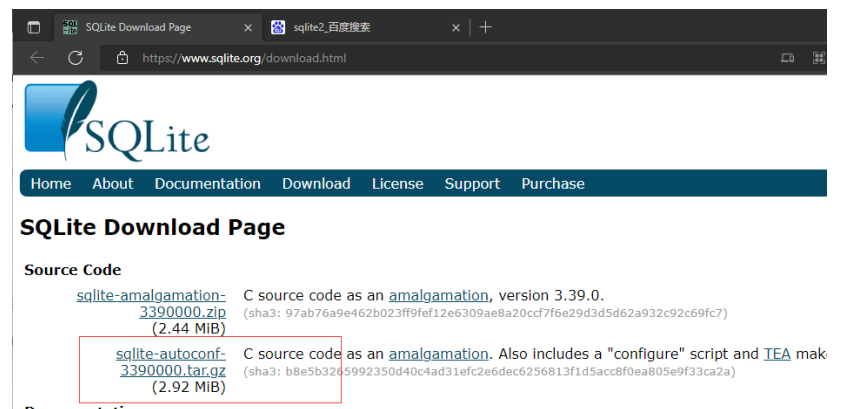Open amalgamation link in version 3.39.0 row
Viewport: 843px width, 409px height.
[438, 296]
